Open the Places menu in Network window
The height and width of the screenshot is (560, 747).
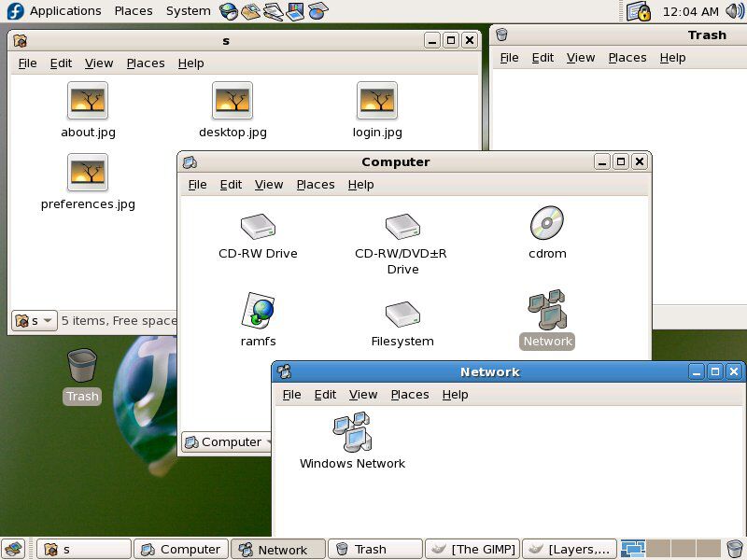409,394
